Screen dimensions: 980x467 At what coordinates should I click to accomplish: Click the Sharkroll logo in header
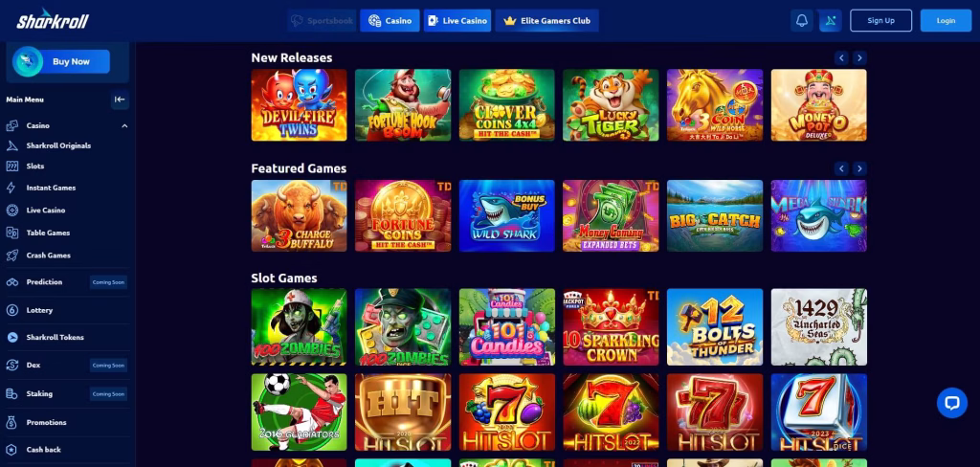[x=53, y=19]
